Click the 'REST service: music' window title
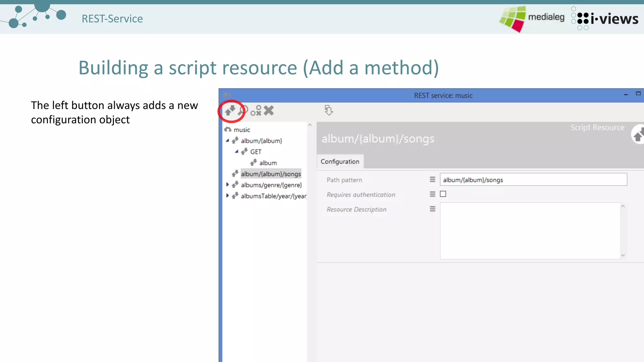 [443, 96]
